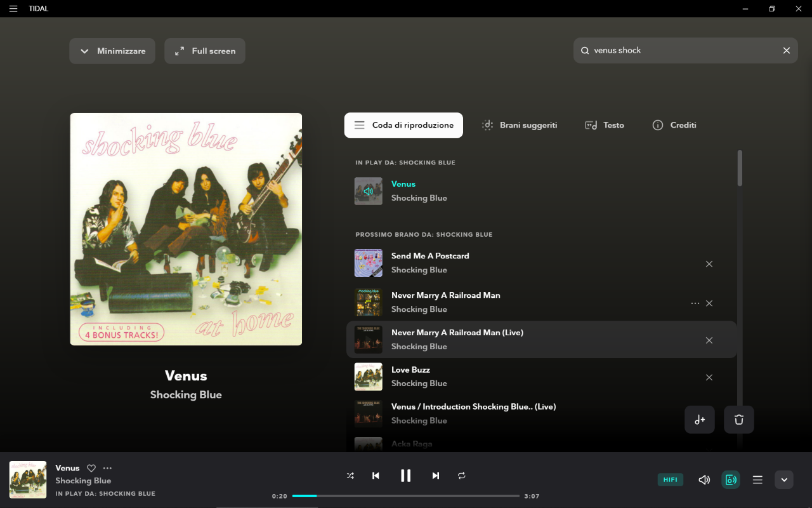Add the queue to a playlist

700,420
